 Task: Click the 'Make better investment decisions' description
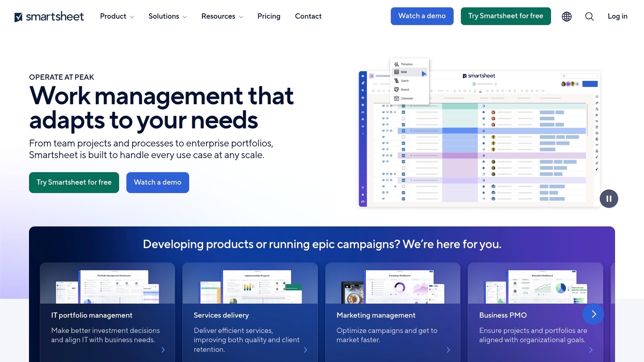105,335
